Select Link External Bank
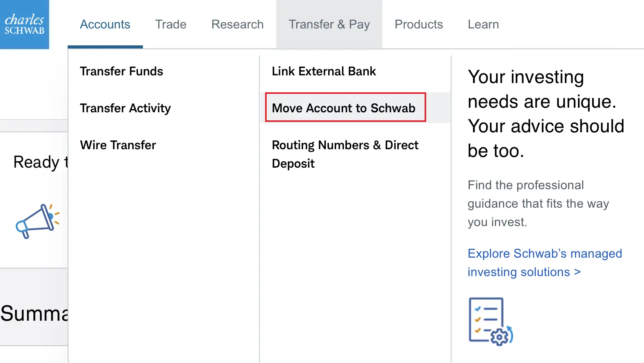Viewport: 644px width, 363px height. click(x=324, y=71)
